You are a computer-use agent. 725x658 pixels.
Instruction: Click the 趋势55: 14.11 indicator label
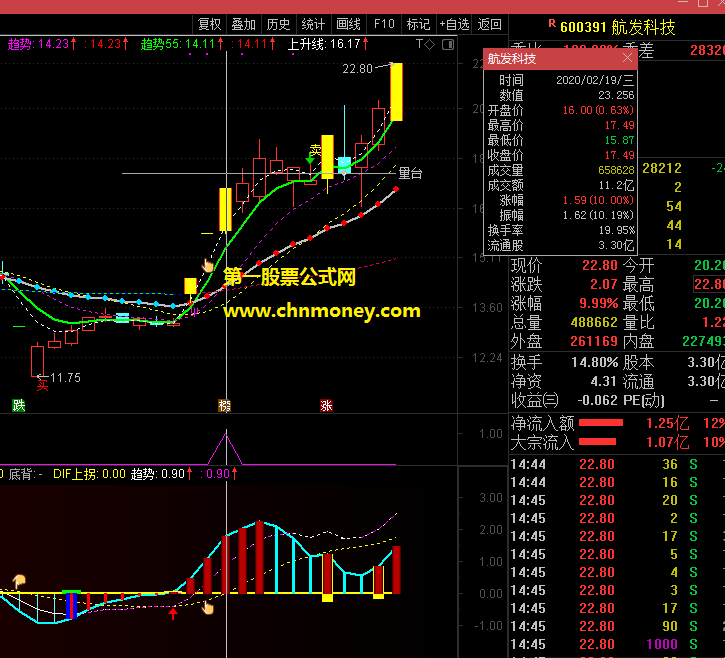pyautogui.click(x=182, y=44)
